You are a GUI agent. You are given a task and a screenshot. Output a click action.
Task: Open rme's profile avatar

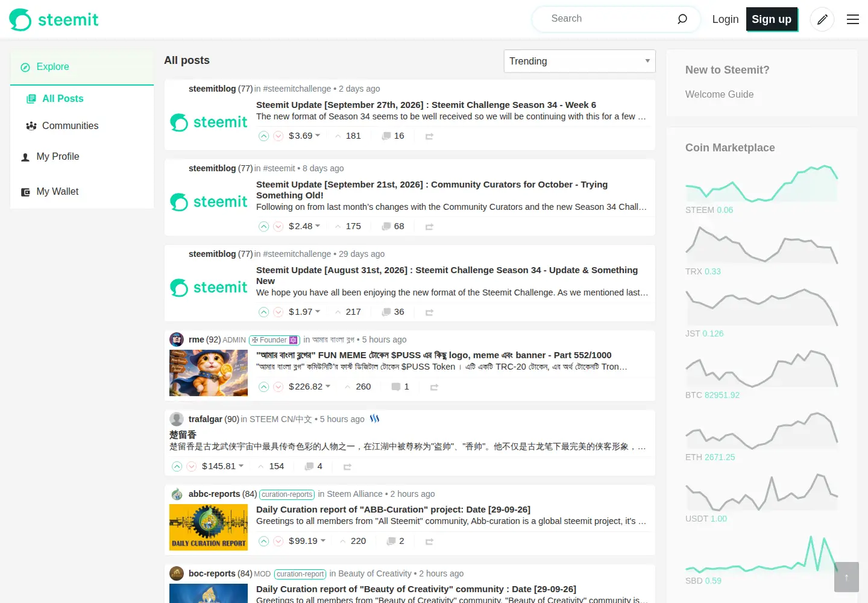tap(177, 339)
